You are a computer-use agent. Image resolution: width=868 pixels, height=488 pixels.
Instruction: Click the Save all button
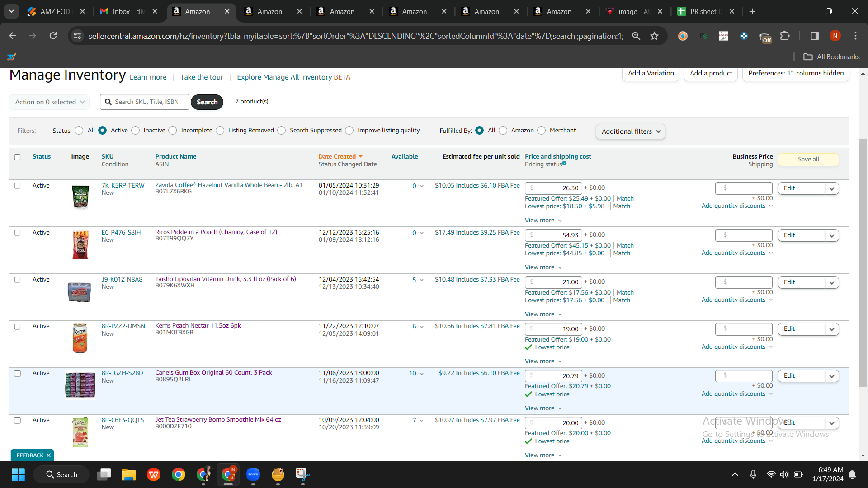[x=808, y=159]
